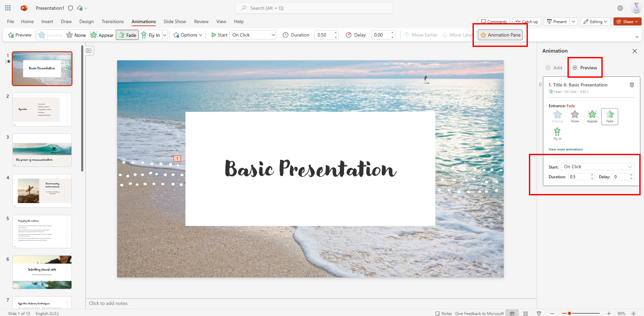Open the Slide Show tab
Viewport: 644px width, 316px height.
(175, 21)
